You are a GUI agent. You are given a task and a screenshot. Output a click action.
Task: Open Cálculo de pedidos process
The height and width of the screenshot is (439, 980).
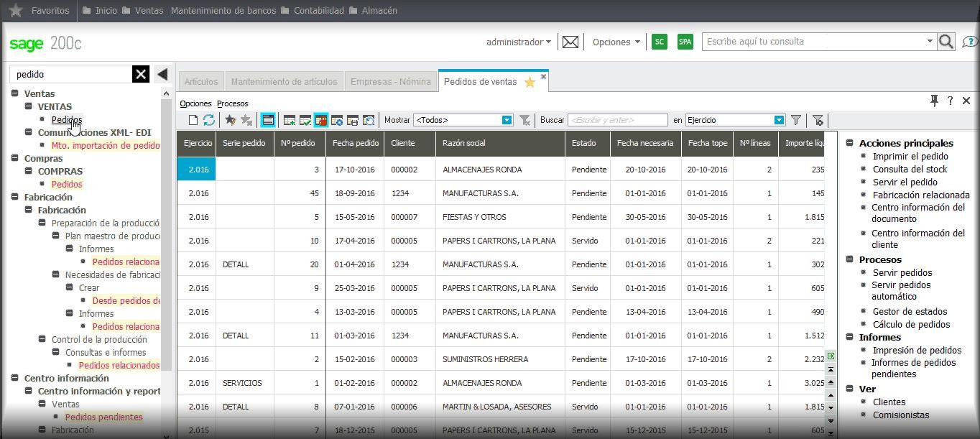pyautogui.click(x=911, y=324)
